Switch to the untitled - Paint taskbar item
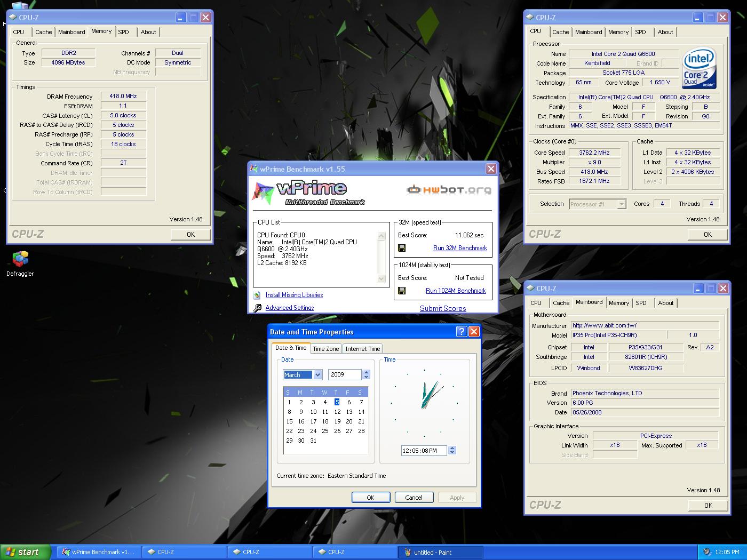This screenshot has width=747, height=560. [x=441, y=552]
